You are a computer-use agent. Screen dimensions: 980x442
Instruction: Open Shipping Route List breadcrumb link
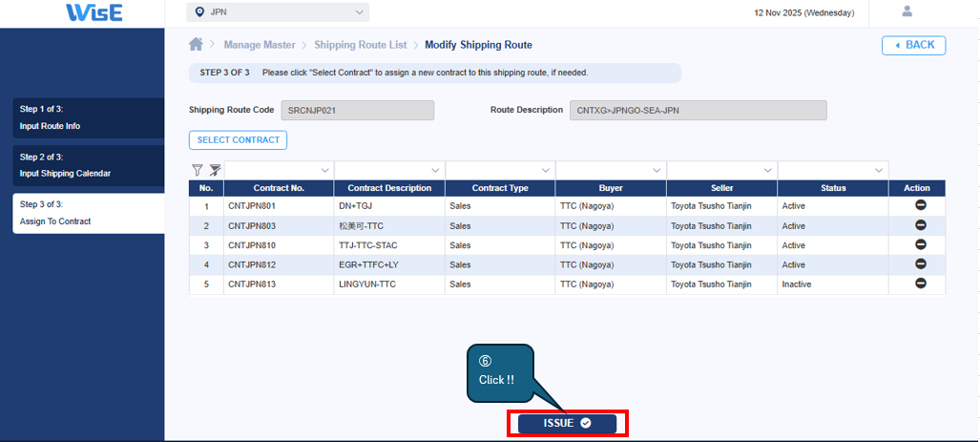360,45
